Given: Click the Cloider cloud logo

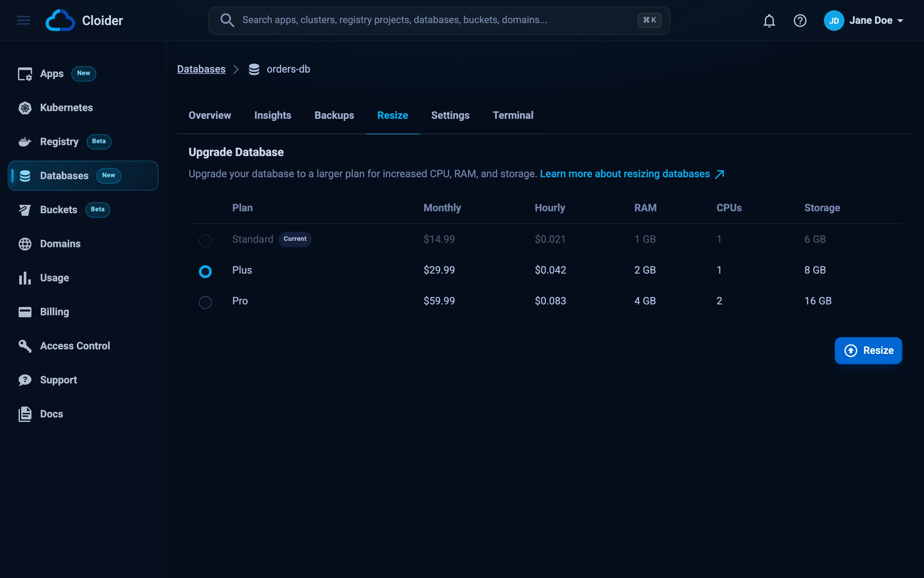Looking at the screenshot, I should (60, 20).
